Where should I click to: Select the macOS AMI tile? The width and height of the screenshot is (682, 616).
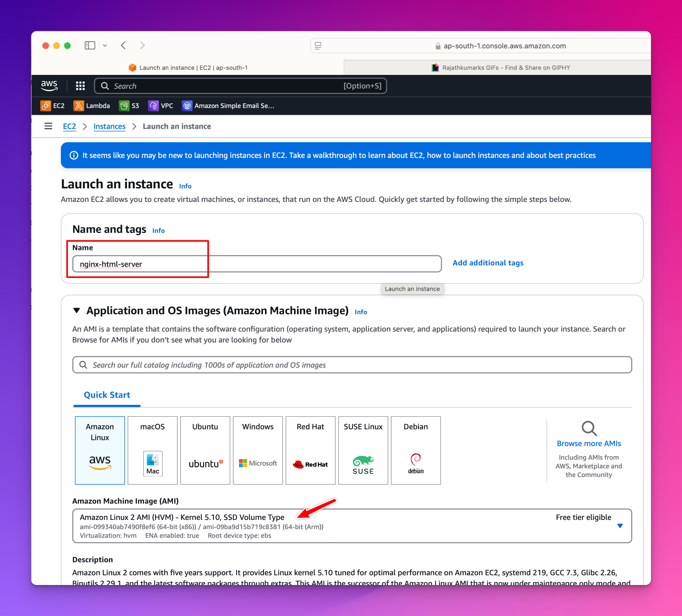pyautogui.click(x=153, y=450)
